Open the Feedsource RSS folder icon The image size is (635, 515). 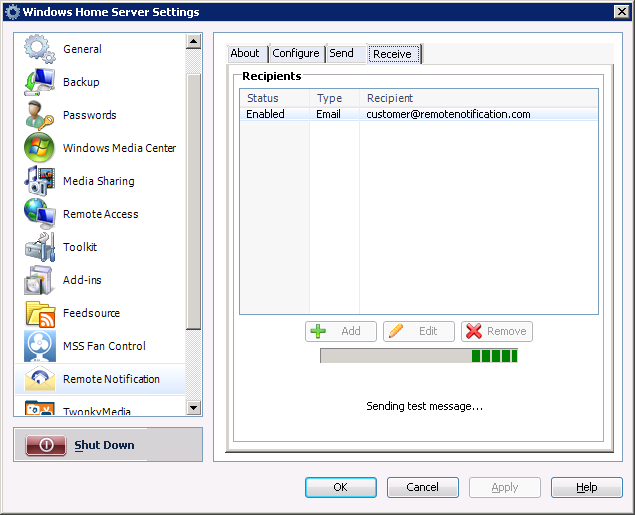(x=40, y=313)
